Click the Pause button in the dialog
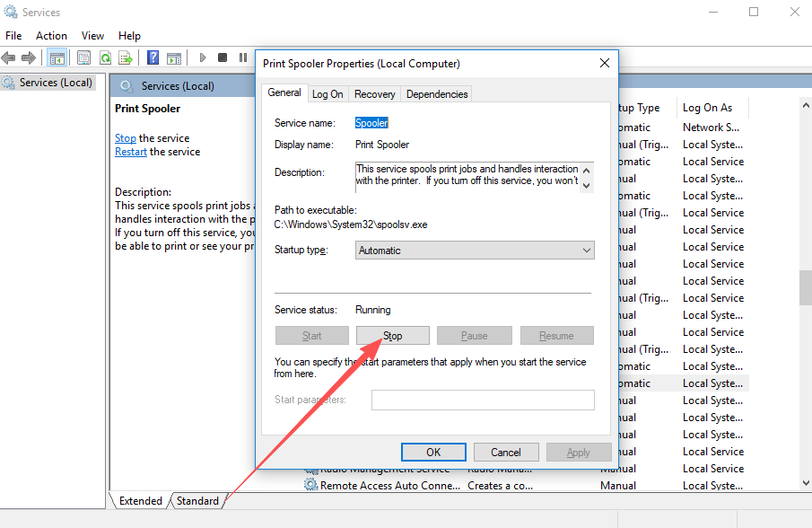This screenshot has height=528, width=812. pos(475,336)
